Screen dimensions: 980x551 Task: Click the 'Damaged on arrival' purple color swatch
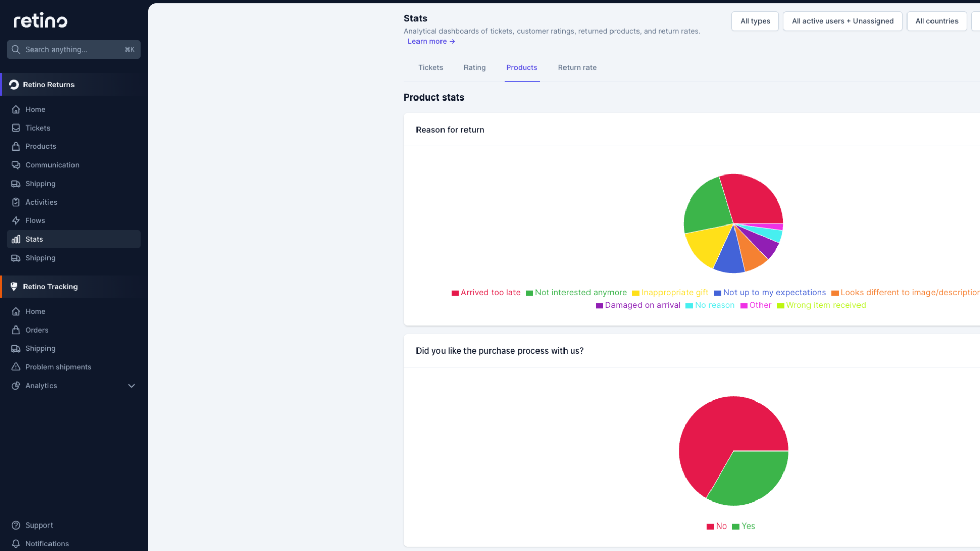click(599, 305)
